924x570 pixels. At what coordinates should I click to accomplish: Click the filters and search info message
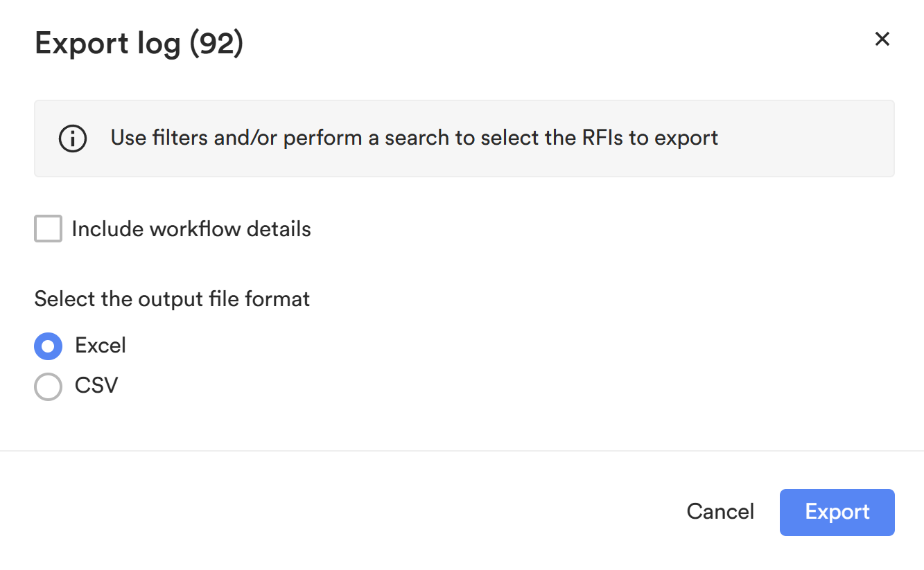414,138
